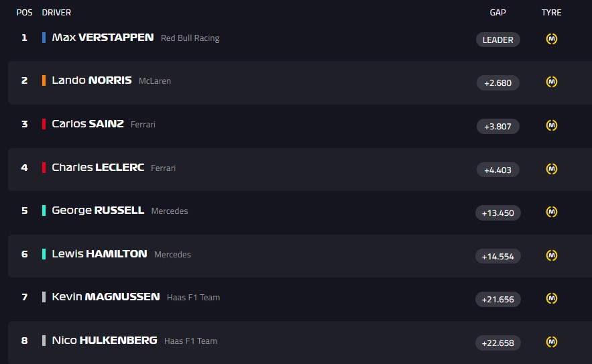Open Lando Norris driver entry
This screenshot has height=364, width=592.
[x=91, y=80]
